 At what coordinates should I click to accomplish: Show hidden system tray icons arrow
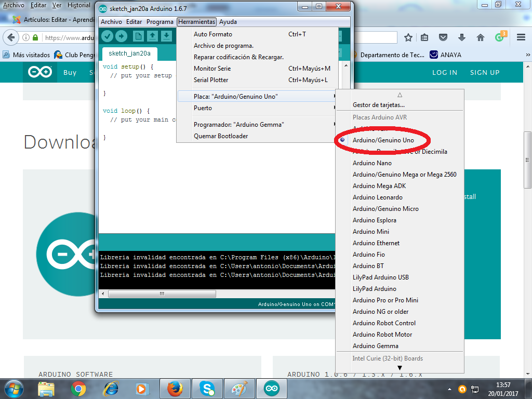click(449, 389)
